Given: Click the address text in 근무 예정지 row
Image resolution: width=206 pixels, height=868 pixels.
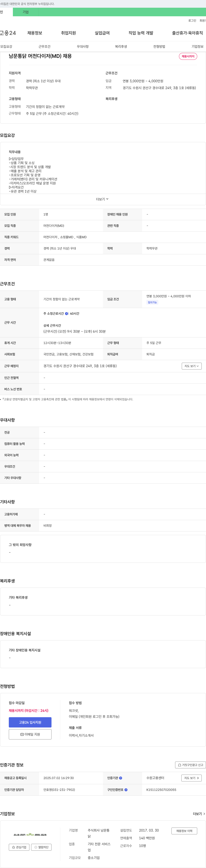Looking at the screenshot, I should click(x=80, y=366).
